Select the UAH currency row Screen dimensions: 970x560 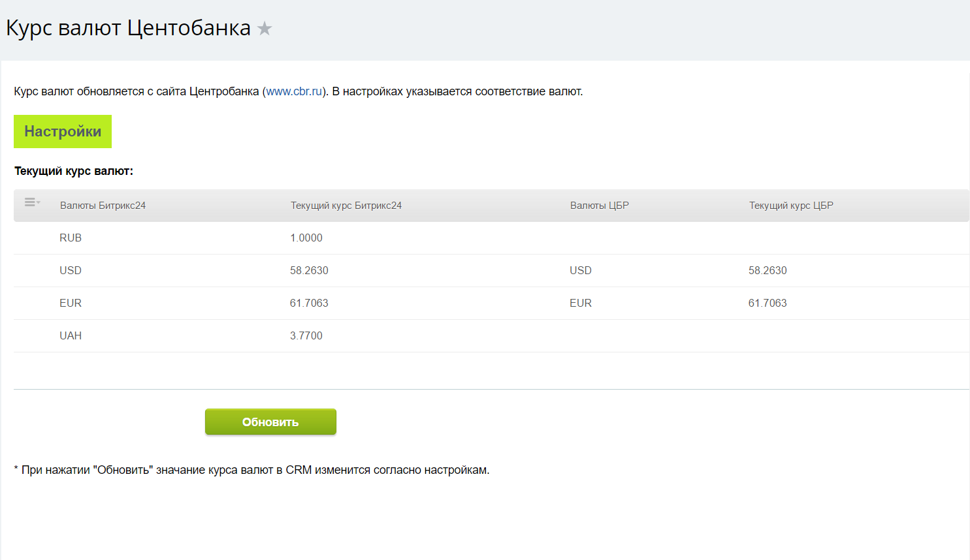pos(71,336)
